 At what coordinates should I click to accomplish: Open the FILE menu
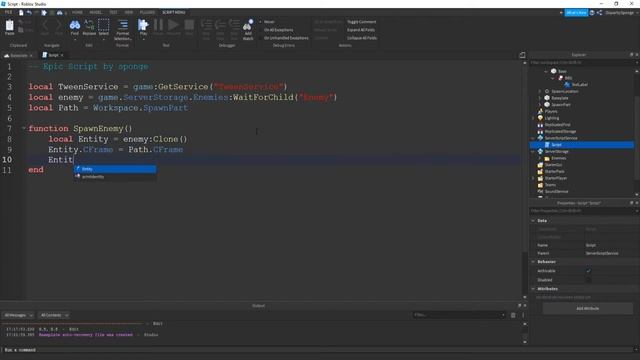point(8,13)
